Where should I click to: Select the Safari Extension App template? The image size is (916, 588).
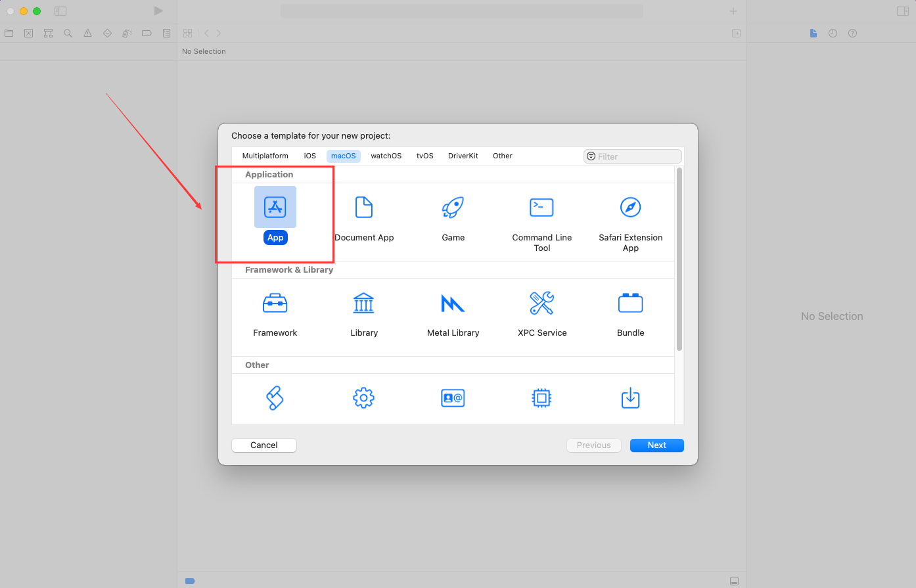tap(630, 208)
